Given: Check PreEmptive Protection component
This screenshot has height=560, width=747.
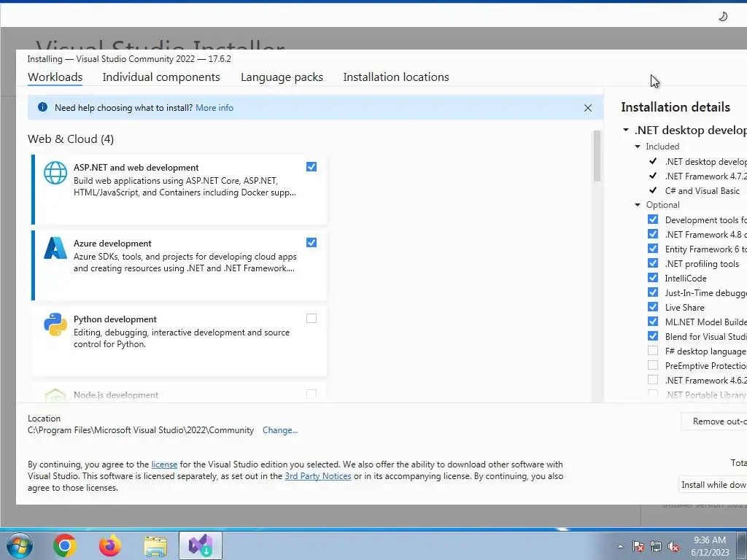Looking at the screenshot, I should (653, 365).
